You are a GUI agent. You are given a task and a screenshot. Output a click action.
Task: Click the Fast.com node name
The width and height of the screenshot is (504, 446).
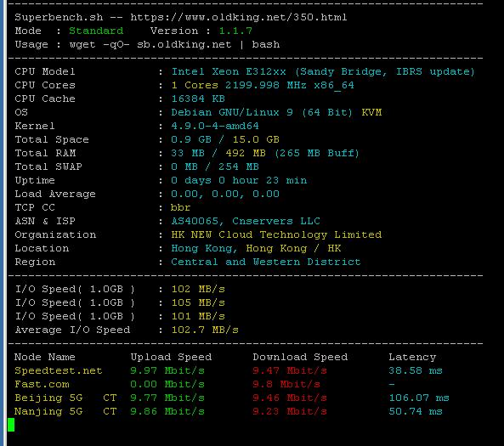coord(42,384)
